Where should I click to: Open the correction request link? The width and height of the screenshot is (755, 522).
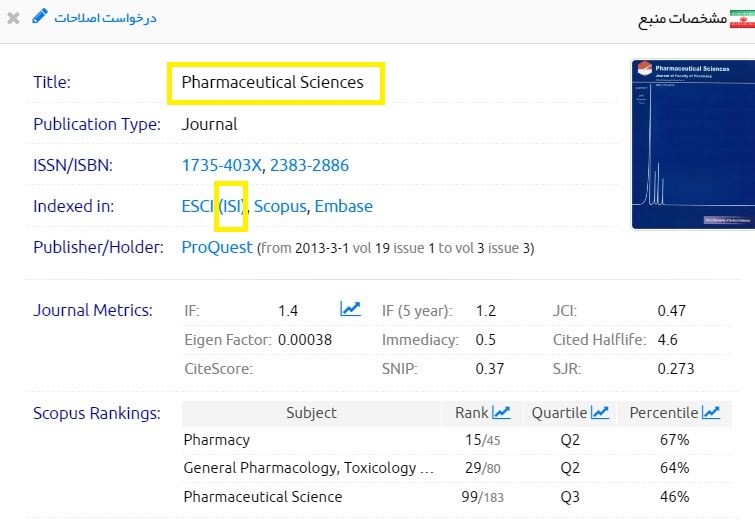105,18
